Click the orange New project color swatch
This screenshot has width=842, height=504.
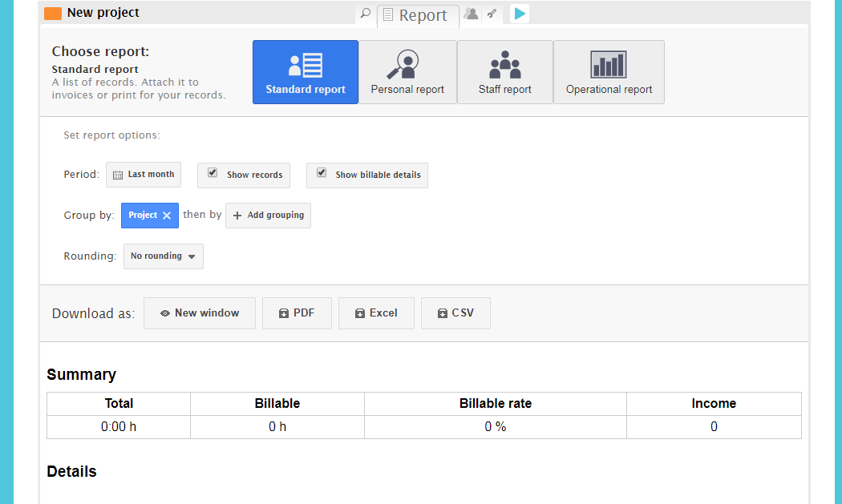(53, 14)
